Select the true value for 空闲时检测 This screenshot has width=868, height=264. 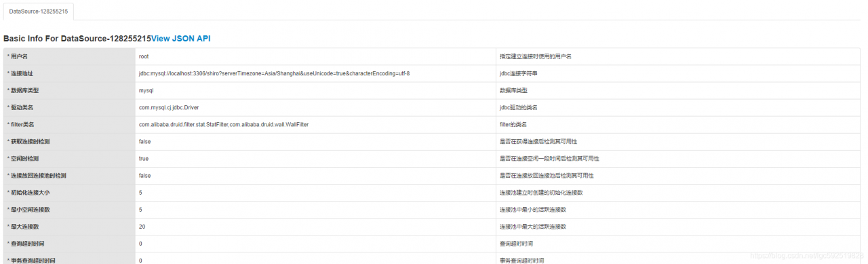(144, 158)
